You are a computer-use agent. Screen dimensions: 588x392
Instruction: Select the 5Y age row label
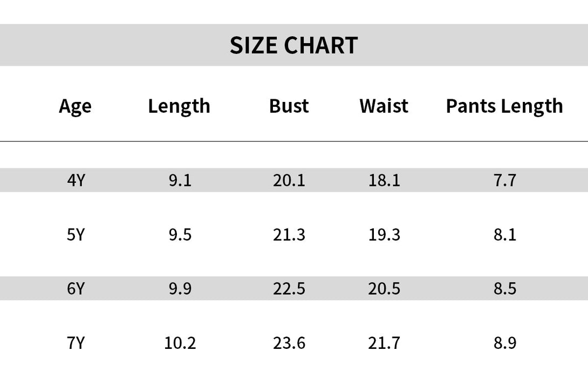tap(76, 235)
